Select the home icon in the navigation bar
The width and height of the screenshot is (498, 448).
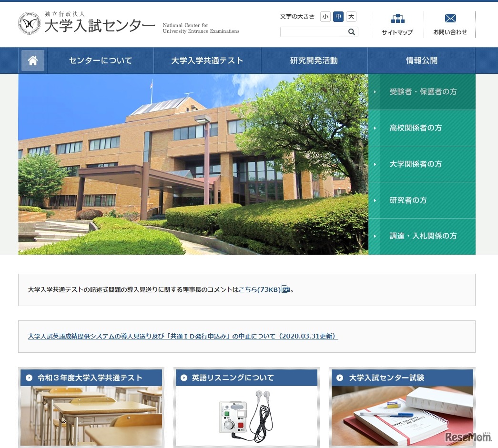point(32,60)
